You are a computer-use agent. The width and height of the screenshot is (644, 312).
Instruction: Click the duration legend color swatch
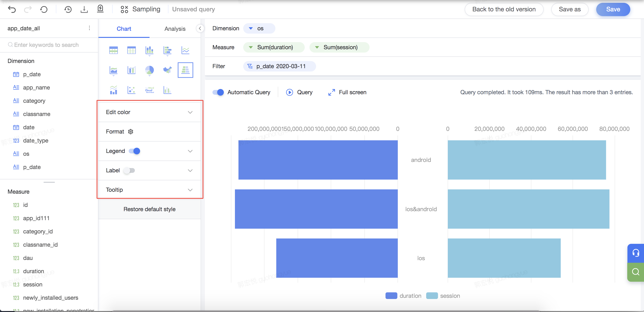coord(391,296)
